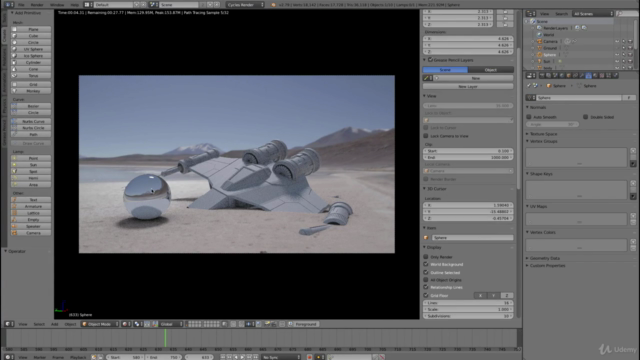
Task: Toggle All Object Origins checkbox
Action: coord(426,280)
